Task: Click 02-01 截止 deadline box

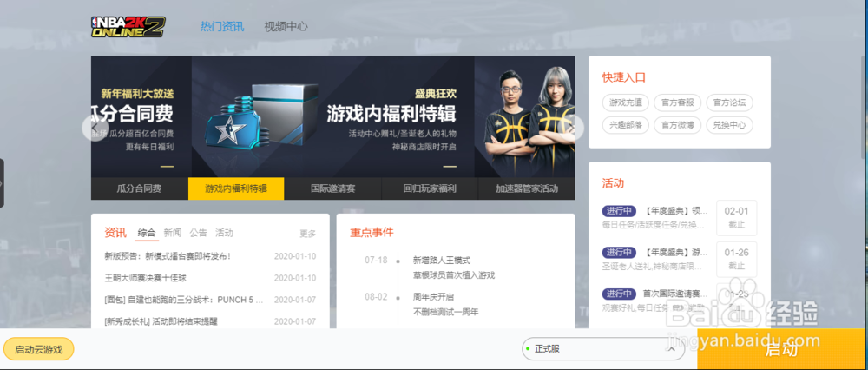Action: [x=736, y=218]
